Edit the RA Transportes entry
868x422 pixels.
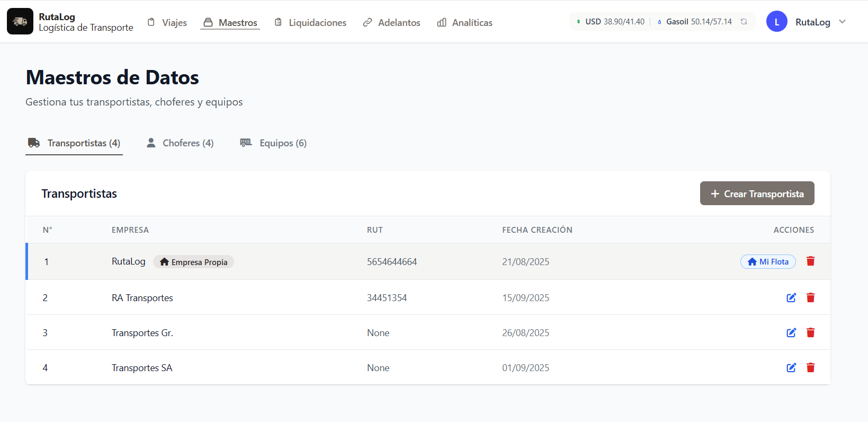pos(791,298)
